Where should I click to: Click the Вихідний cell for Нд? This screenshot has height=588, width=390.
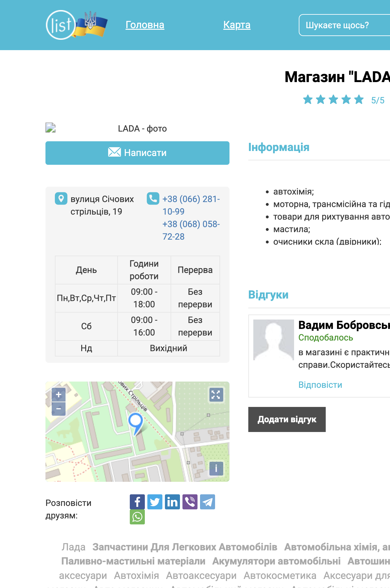pos(169,348)
